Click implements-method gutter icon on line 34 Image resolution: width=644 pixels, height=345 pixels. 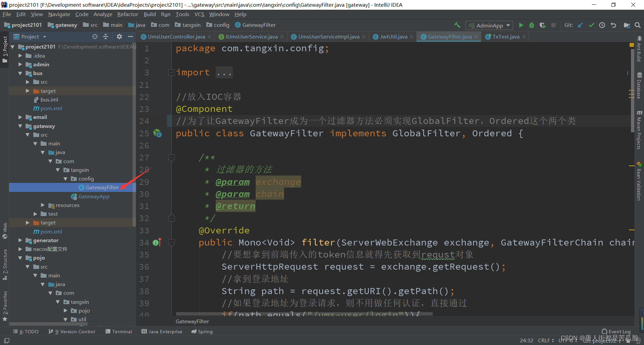point(157,242)
